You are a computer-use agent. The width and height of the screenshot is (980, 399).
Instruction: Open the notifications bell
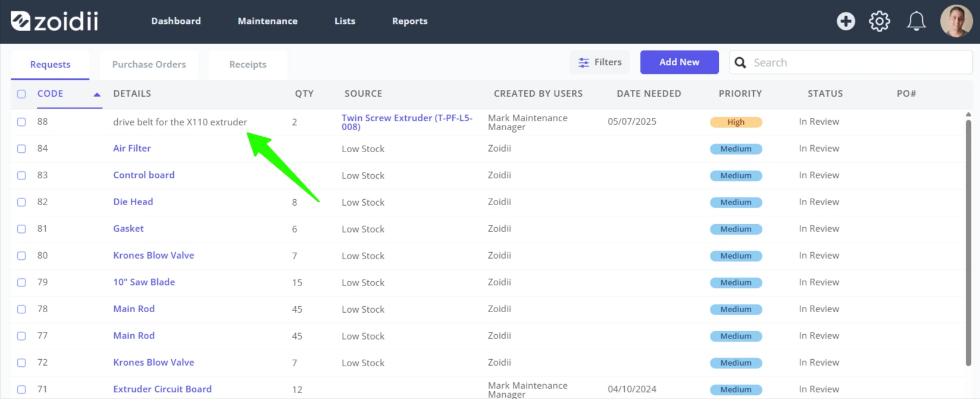click(916, 21)
